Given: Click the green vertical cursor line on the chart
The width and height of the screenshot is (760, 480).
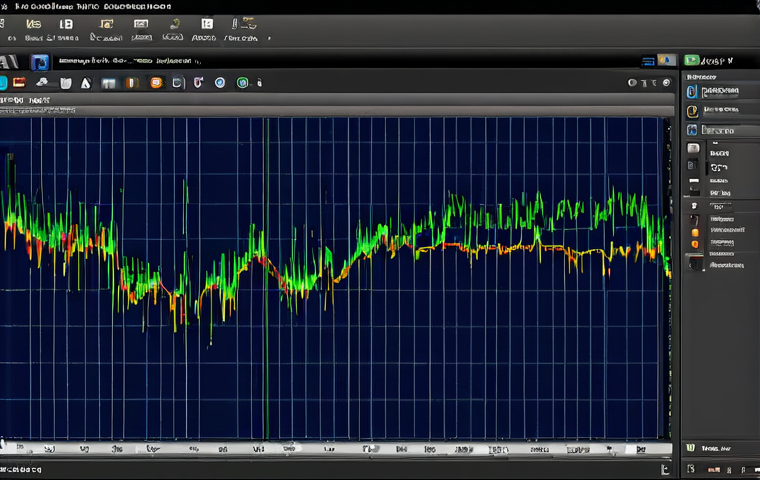Looking at the screenshot, I should tap(266, 279).
